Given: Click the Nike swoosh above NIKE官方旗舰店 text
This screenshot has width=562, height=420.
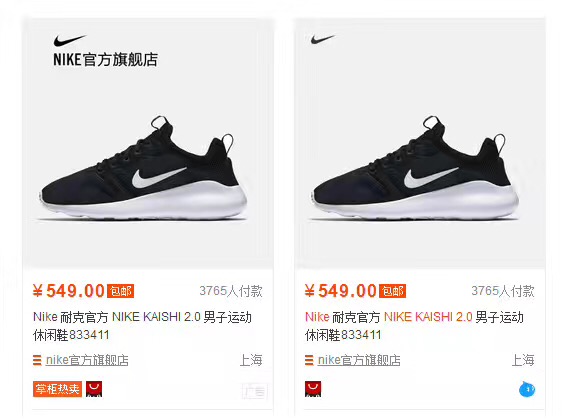Looking at the screenshot, I should (x=70, y=40).
